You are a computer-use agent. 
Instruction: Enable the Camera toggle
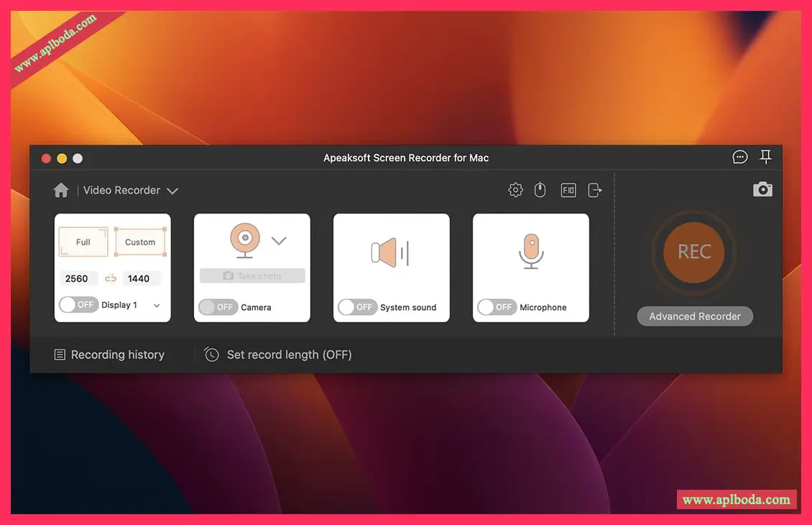[218, 307]
